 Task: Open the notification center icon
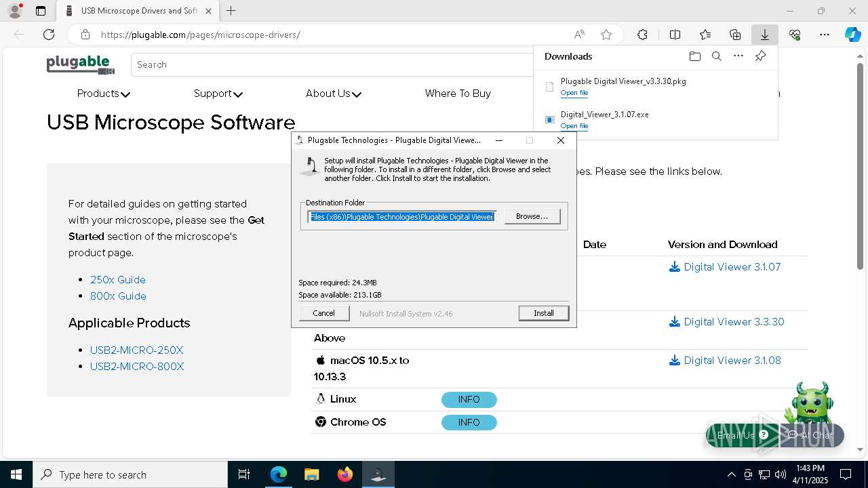pyautogui.click(x=846, y=474)
